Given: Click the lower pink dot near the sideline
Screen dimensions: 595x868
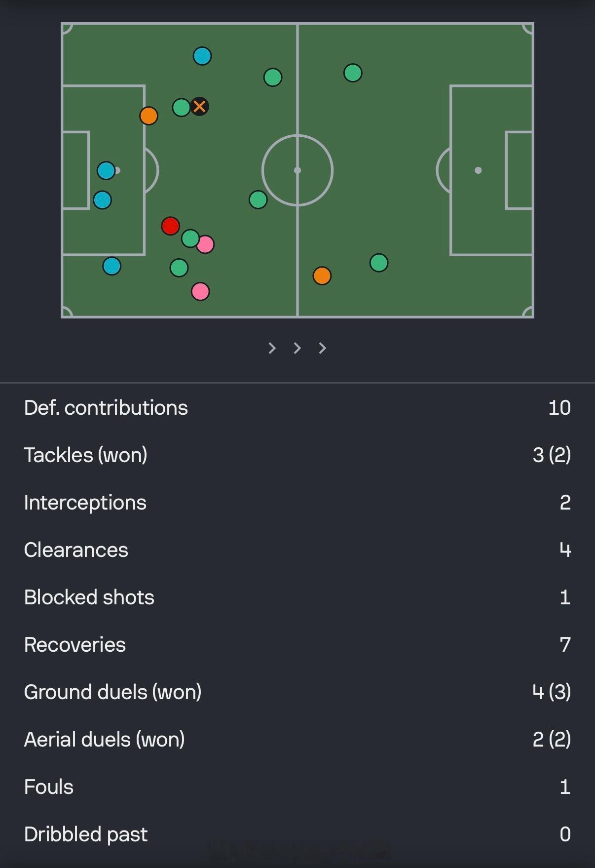Looking at the screenshot, I should 200,291.
